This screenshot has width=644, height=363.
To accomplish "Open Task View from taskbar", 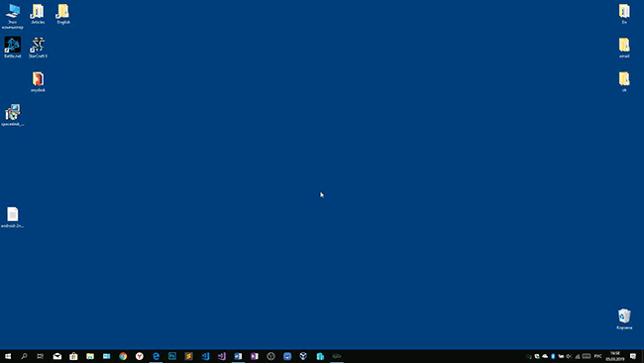I will 41,356.
